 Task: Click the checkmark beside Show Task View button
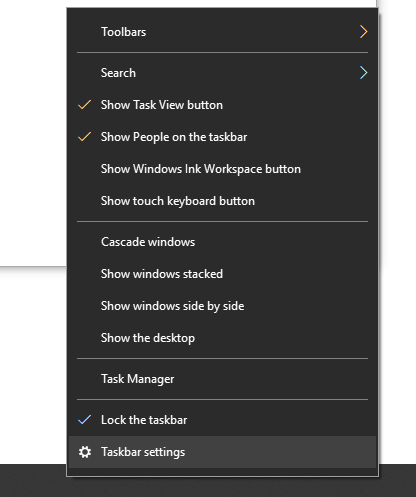pyautogui.click(x=85, y=105)
